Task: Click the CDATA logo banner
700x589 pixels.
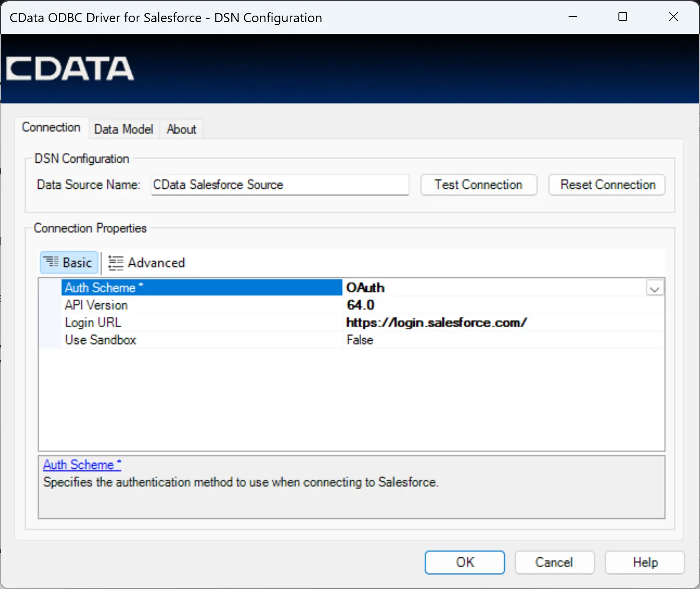Action: 70,69
